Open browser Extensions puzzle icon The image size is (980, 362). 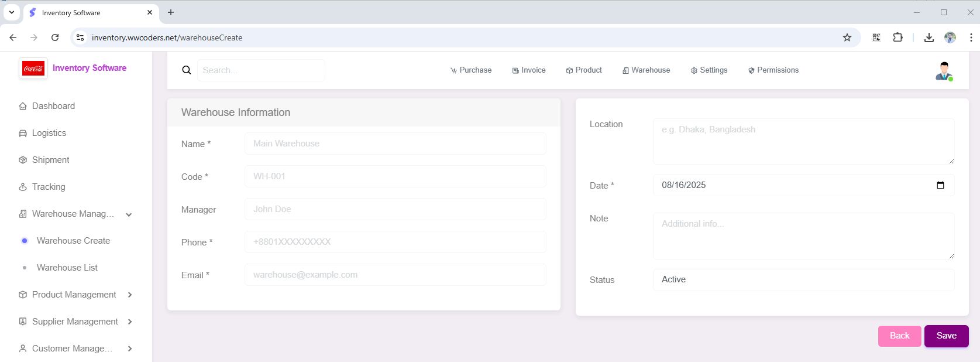pyautogui.click(x=898, y=37)
